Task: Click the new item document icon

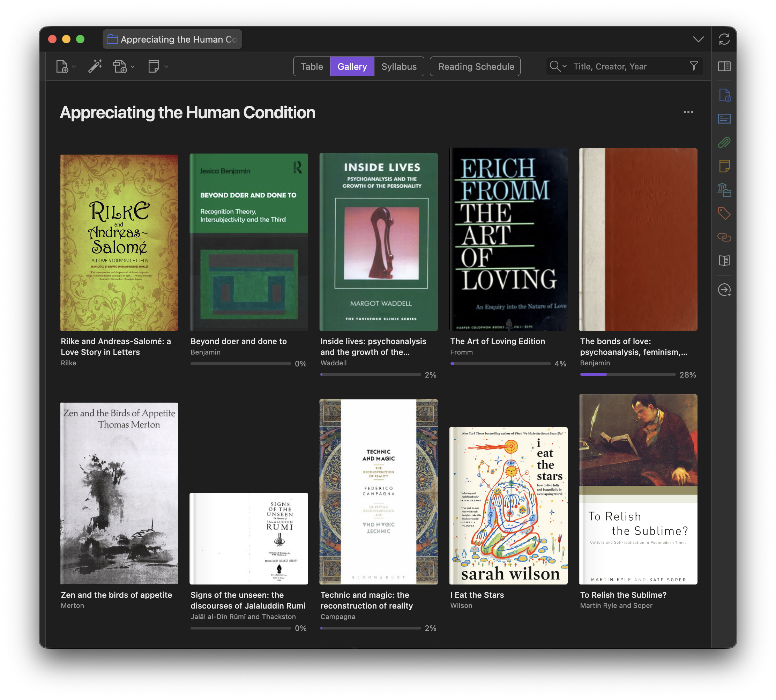Action: point(62,66)
